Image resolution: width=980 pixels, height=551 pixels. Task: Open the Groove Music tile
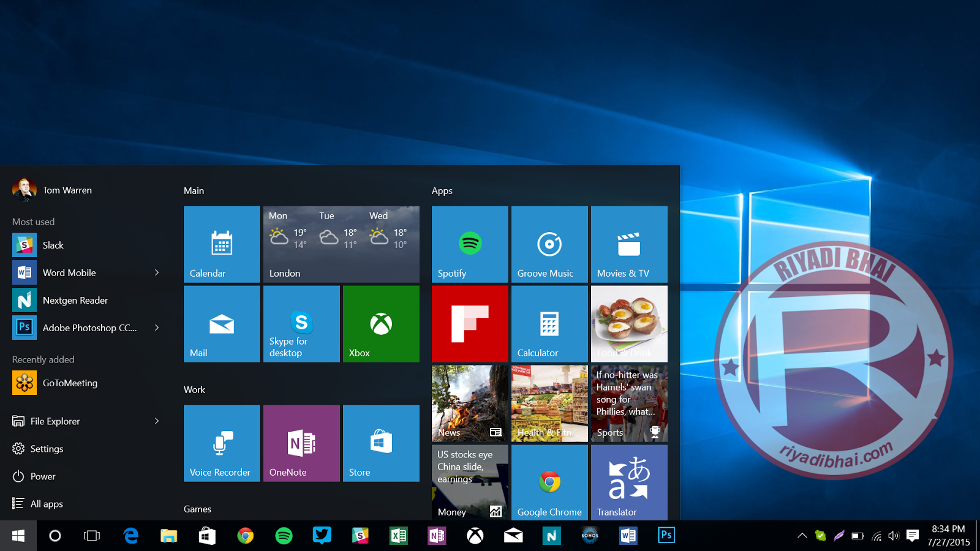click(549, 244)
